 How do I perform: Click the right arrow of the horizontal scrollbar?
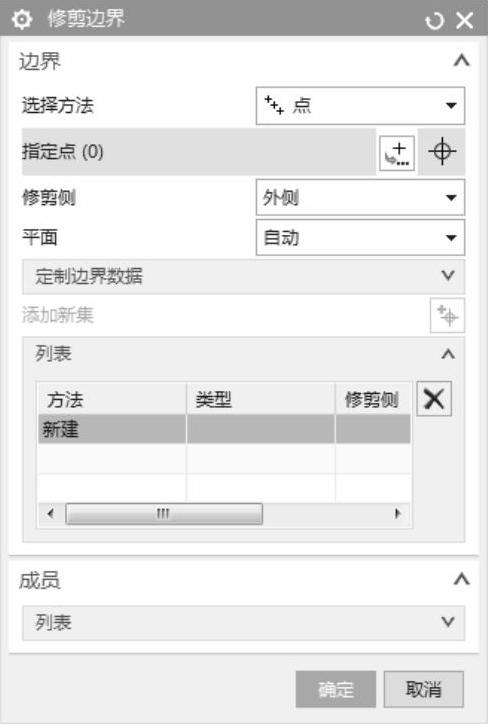(398, 513)
